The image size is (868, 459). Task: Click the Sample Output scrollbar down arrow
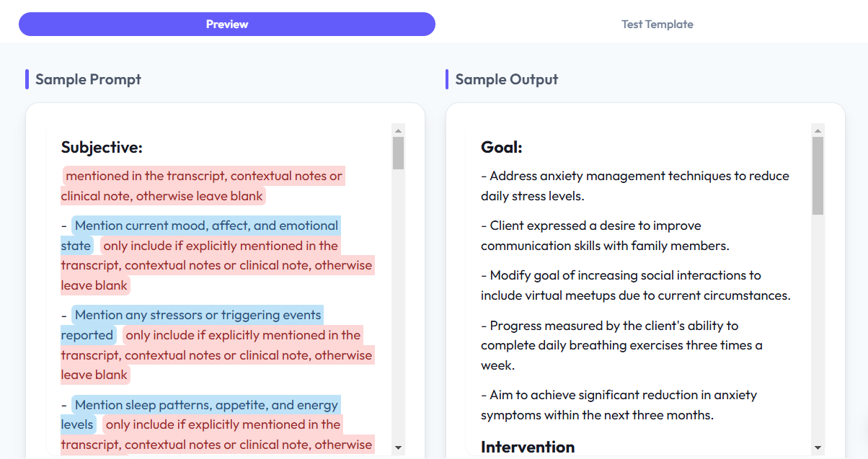tap(818, 447)
